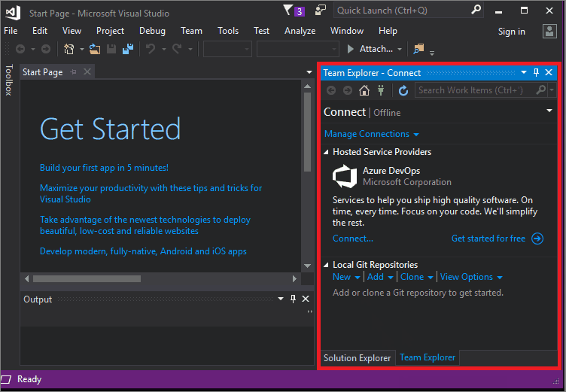The image size is (566, 392).
Task: Switch to the Solution Explorer tab
Action: click(357, 358)
